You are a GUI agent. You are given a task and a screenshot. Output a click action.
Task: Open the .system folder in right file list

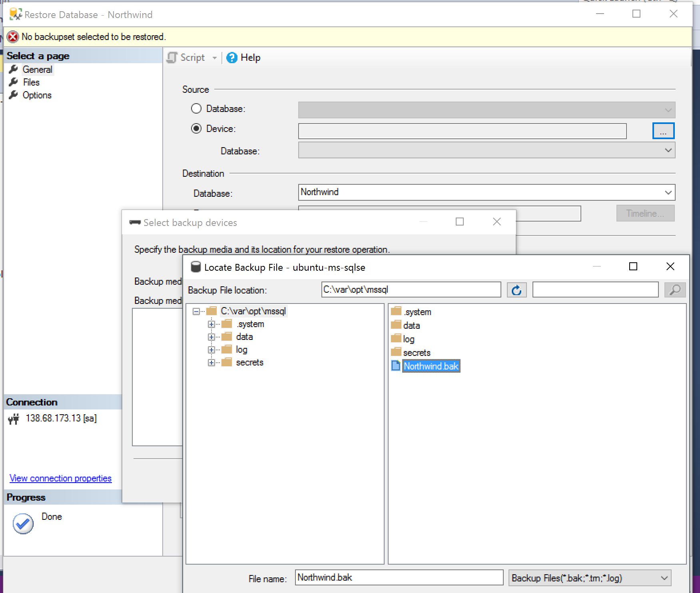(417, 312)
